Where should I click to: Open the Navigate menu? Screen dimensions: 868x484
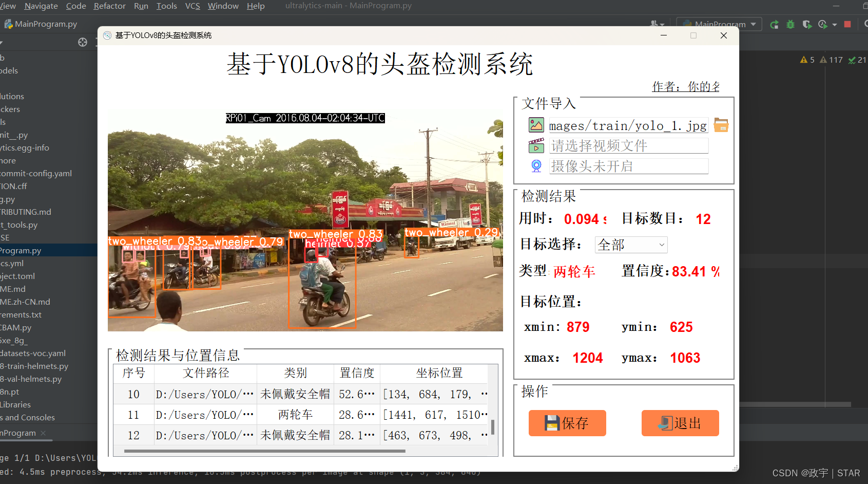click(41, 6)
